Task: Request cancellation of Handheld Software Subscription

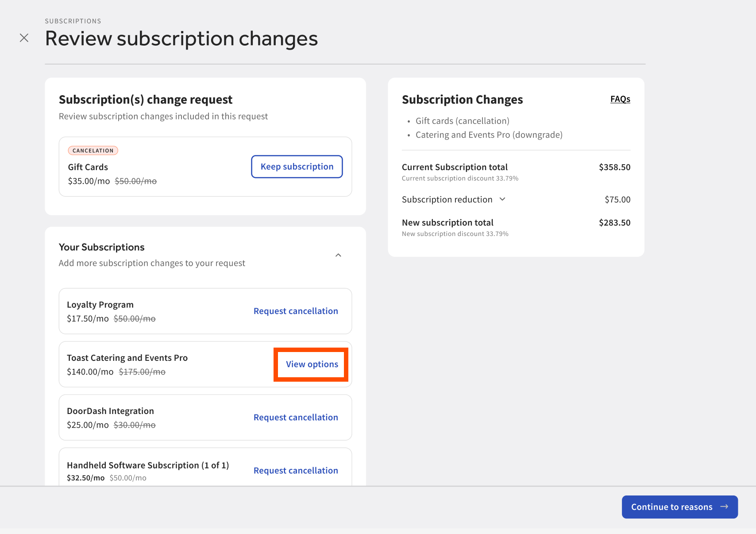Action: [296, 471]
